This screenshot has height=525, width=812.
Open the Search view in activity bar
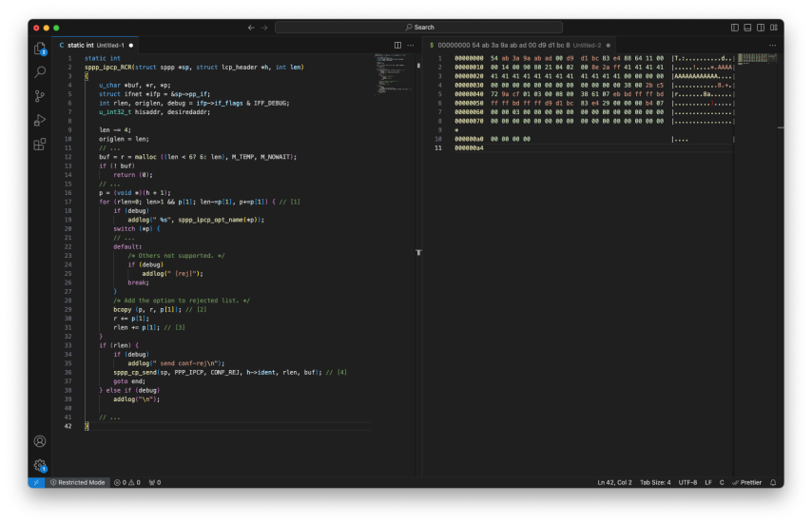(x=40, y=72)
